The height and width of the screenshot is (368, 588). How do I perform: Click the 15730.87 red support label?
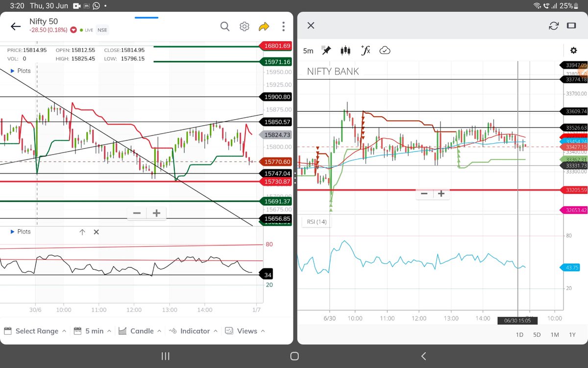coord(277,182)
